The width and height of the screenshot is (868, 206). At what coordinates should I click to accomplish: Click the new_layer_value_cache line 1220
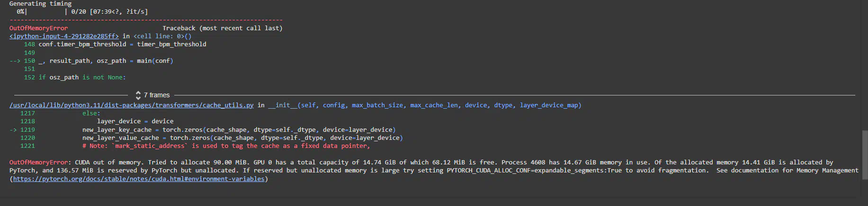pyautogui.click(x=242, y=138)
